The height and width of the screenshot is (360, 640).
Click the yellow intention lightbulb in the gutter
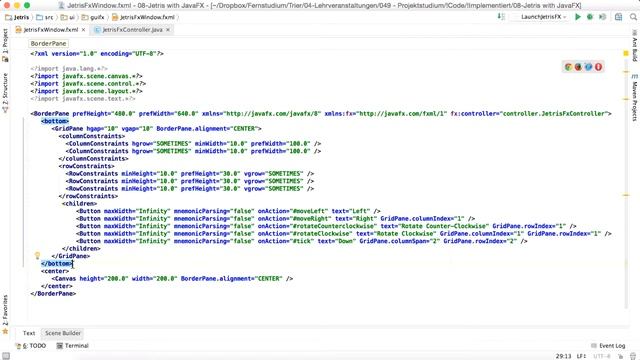pos(37,256)
